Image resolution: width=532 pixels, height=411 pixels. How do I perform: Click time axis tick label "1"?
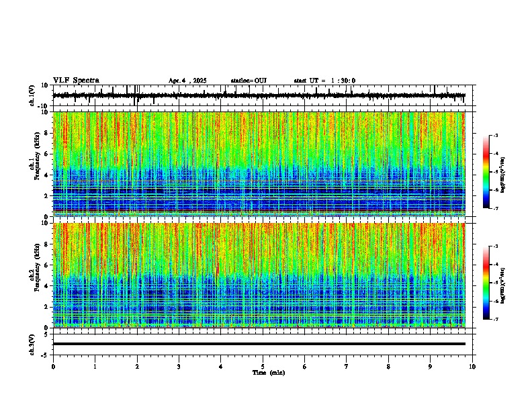click(95, 367)
